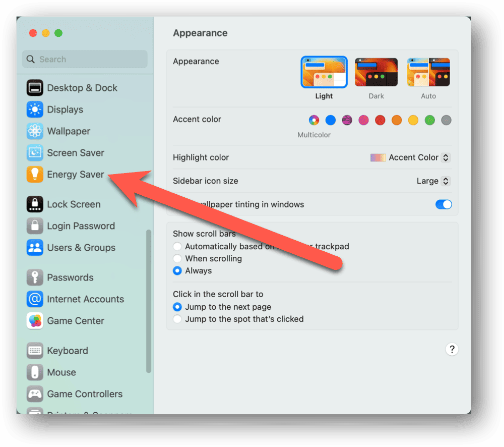Pick the blue accent color
504x447 pixels.
point(331,120)
